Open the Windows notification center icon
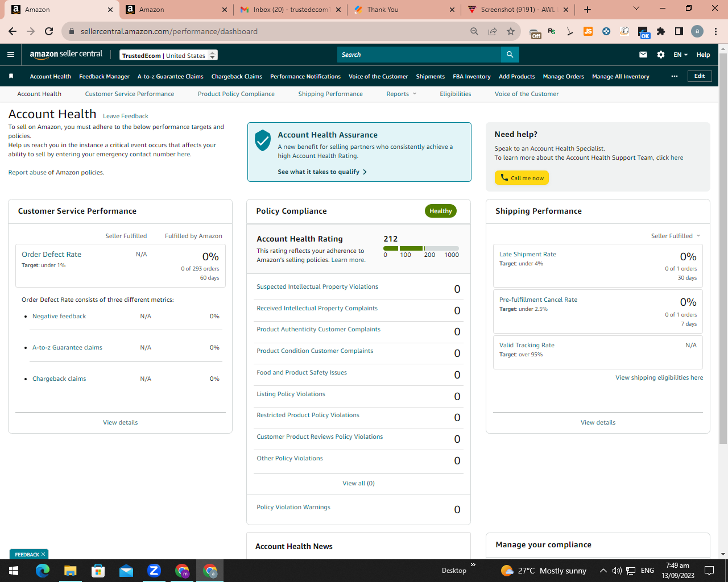The height and width of the screenshot is (582, 728). (709, 571)
